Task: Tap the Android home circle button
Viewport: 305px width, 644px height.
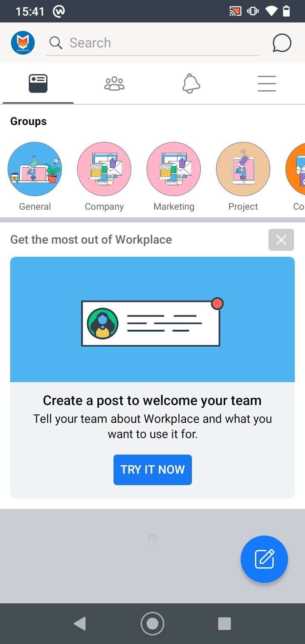Action: (152, 624)
